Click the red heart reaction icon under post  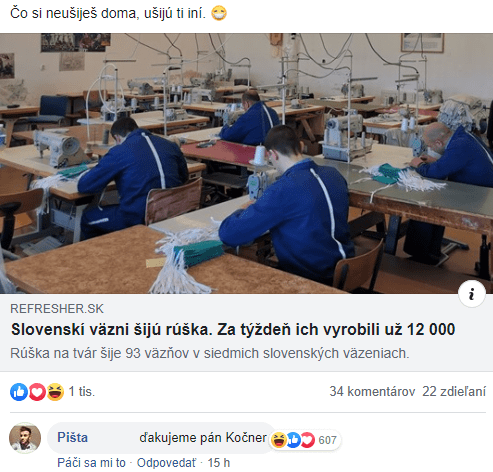pos(37,392)
